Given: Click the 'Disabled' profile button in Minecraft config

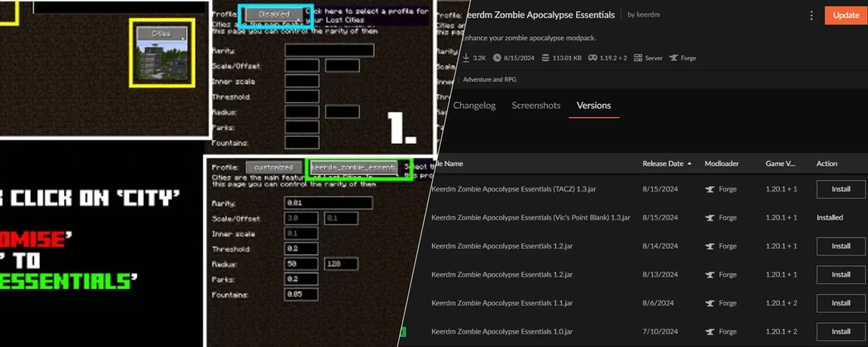Looking at the screenshot, I should point(274,14).
